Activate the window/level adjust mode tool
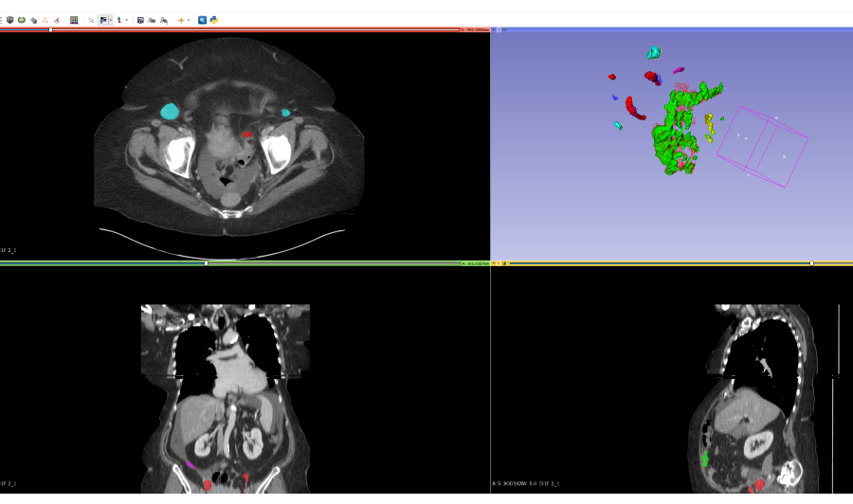This screenshot has height=504, width=853. pos(102,20)
